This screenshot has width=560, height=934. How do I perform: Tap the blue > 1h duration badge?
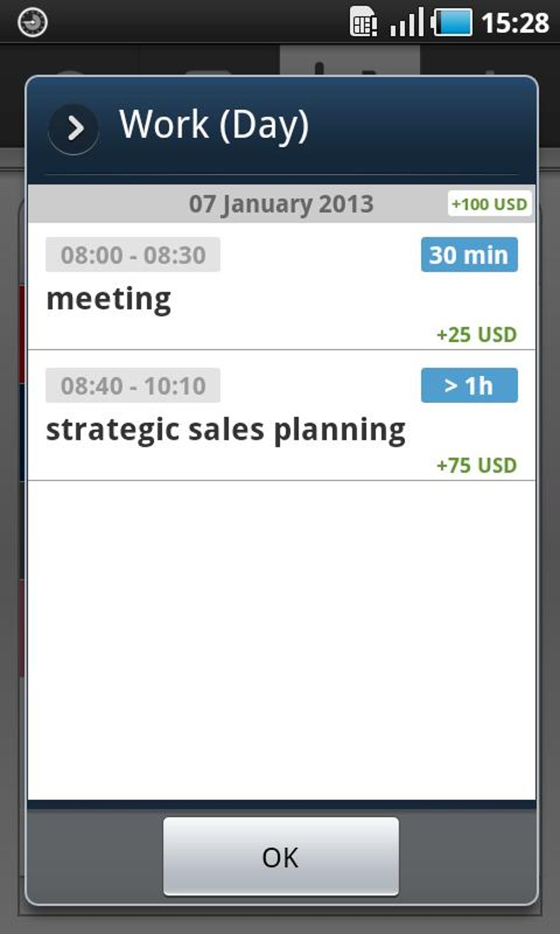(x=469, y=386)
